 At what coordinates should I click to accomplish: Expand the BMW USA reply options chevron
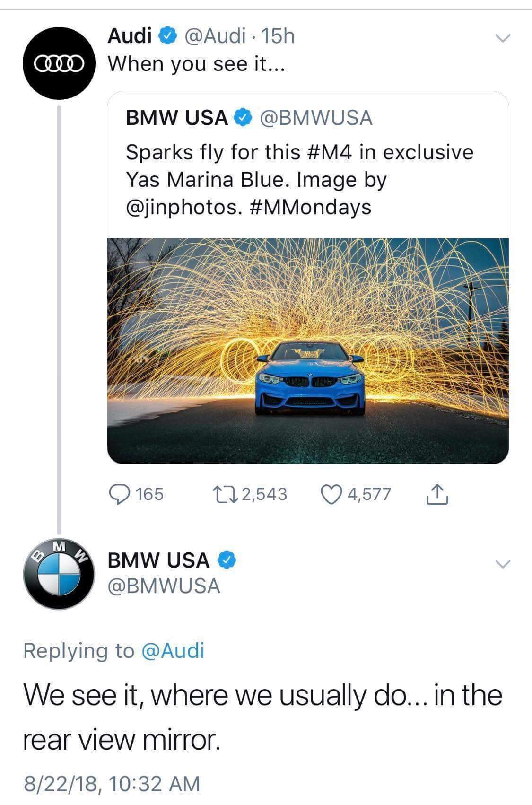click(502, 563)
